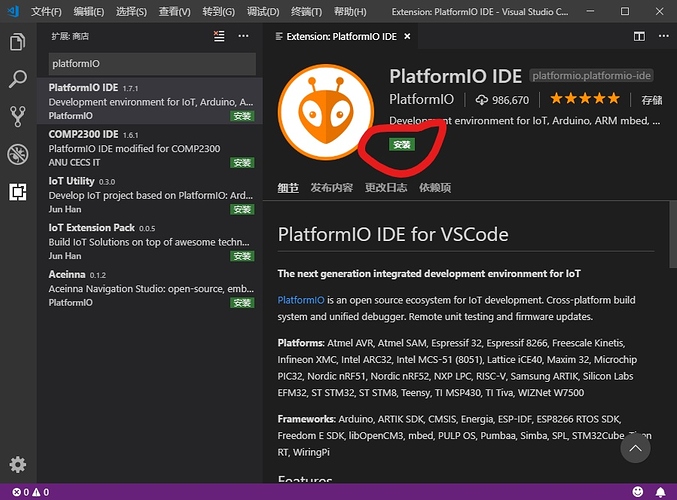Select PlatformIO IDE 1.7.1 list entry
The image size is (677, 500).
[149, 101]
